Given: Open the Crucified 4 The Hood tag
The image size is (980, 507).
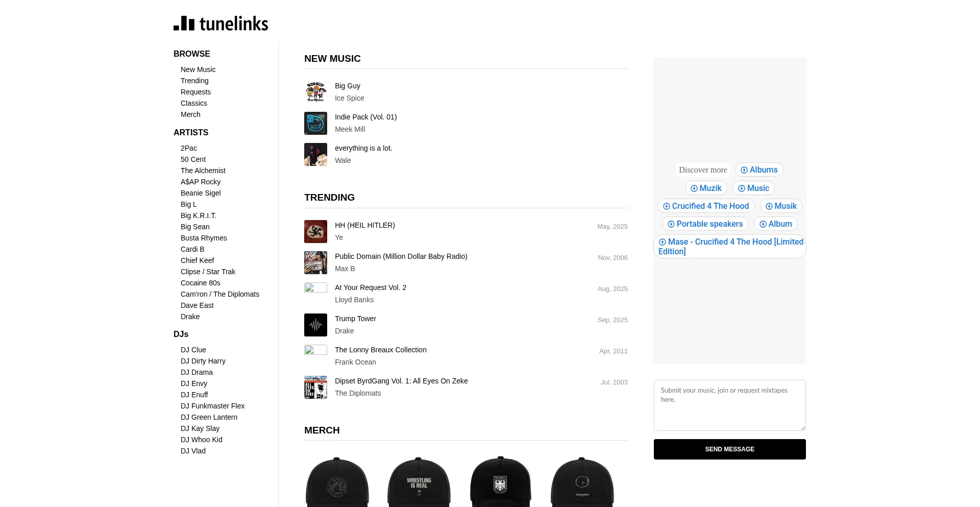Looking at the screenshot, I should [x=706, y=206].
